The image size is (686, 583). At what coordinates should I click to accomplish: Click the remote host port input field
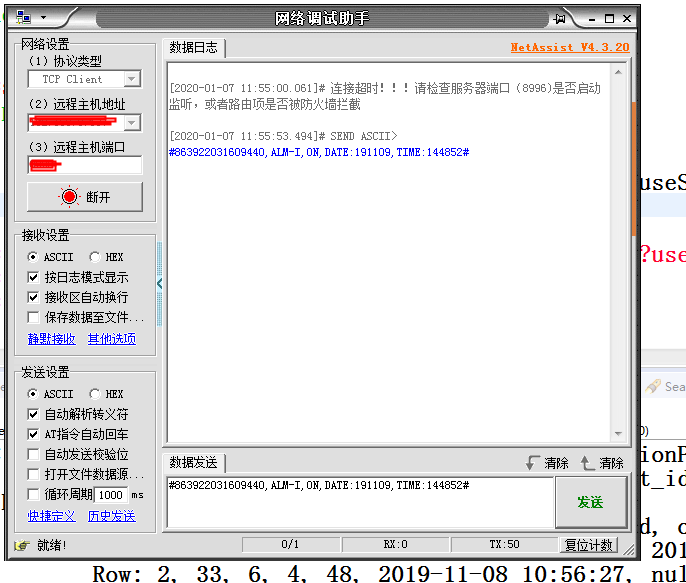coord(84,165)
